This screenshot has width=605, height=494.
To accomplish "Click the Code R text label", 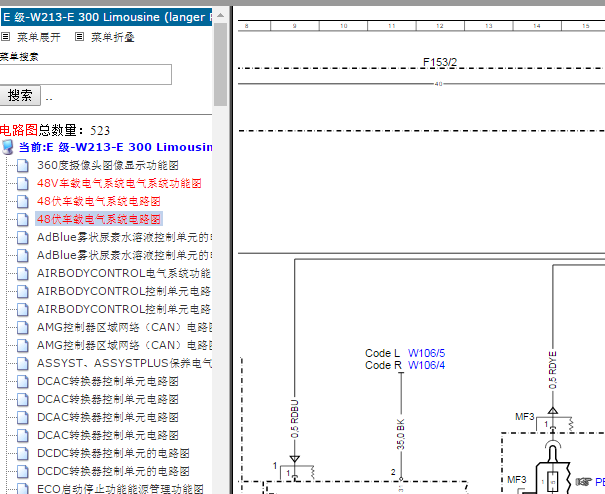I will pos(383,365).
